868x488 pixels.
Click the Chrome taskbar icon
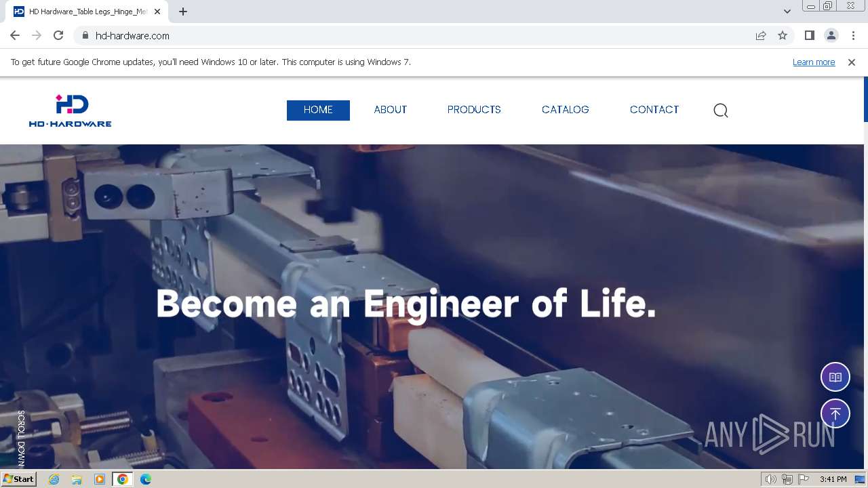pyautogui.click(x=123, y=479)
